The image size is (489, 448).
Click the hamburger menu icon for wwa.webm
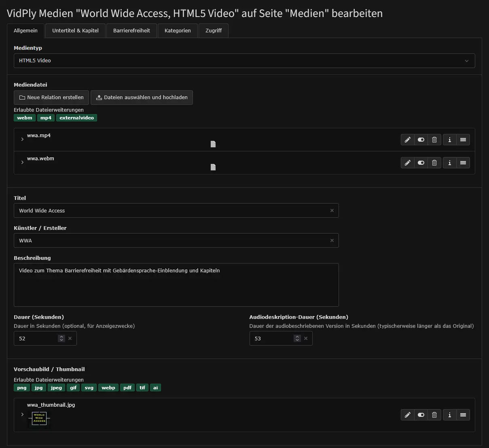[463, 163]
